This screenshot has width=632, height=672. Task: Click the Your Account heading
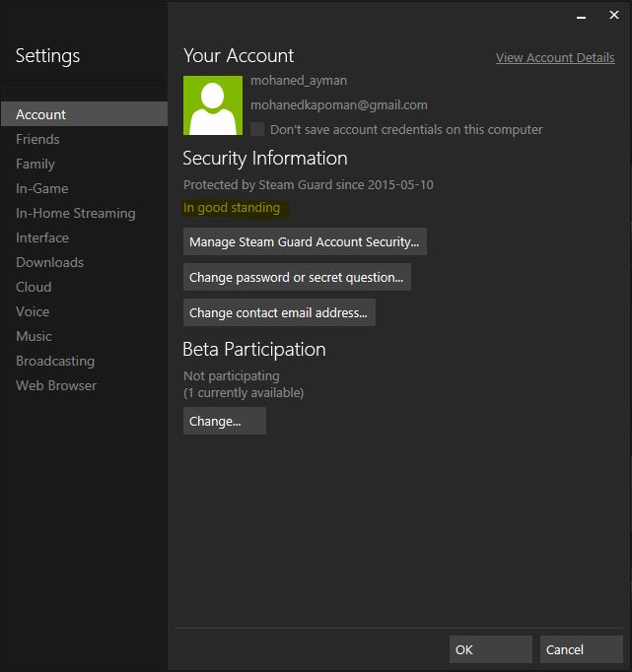click(239, 56)
